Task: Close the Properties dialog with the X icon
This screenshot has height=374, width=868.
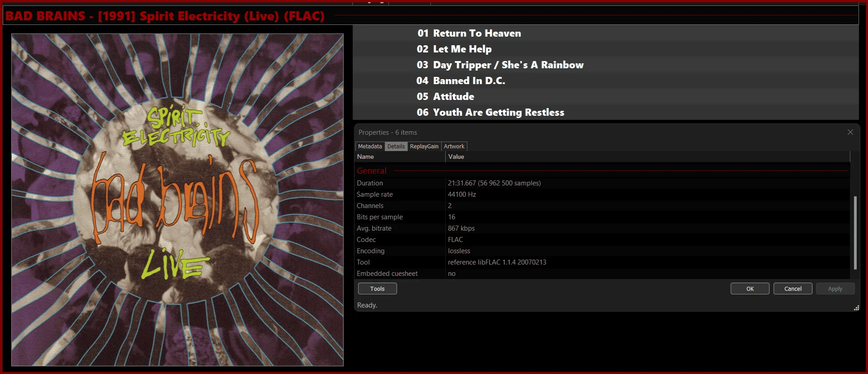Action: pyautogui.click(x=850, y=132)
